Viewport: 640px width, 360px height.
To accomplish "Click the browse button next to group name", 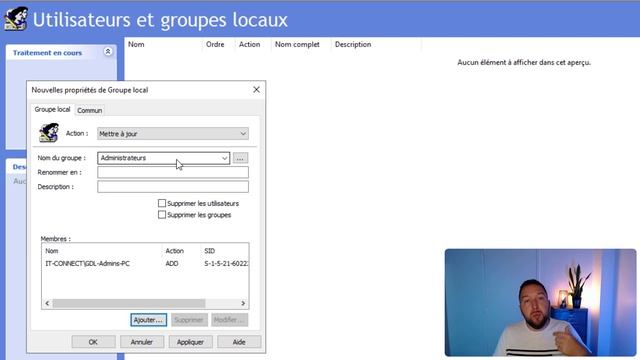I will pyautogui.click(x=240, y=158).
